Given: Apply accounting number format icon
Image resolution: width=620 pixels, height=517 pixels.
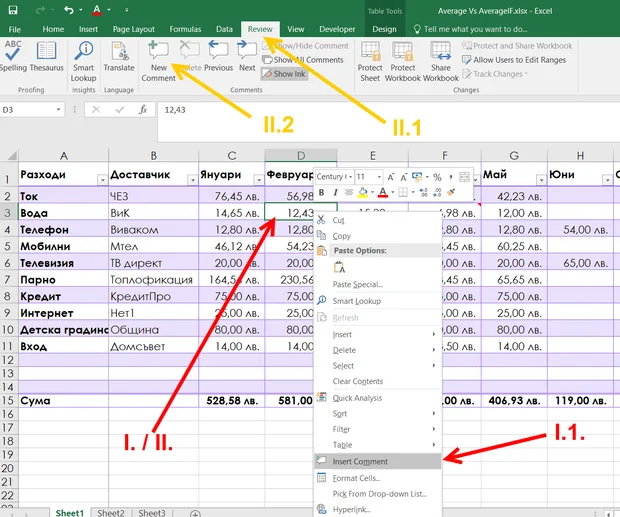Looking at the screenshot, I should 417,177.
